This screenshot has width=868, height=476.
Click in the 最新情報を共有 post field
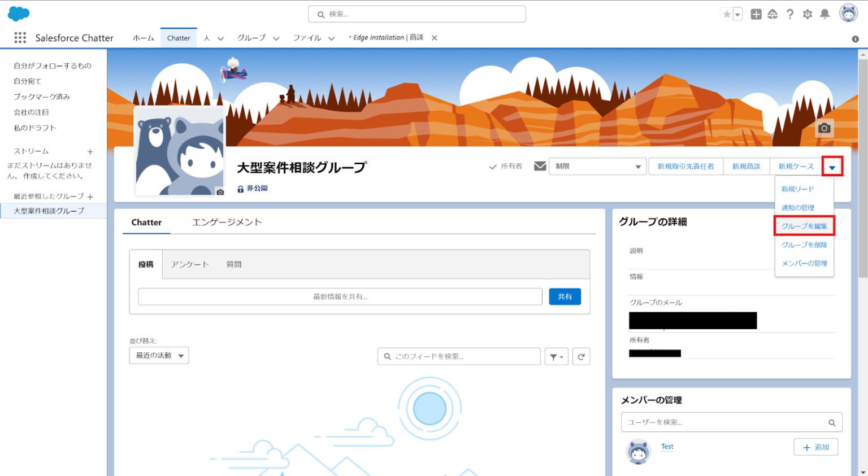click(x=340, y=296)
